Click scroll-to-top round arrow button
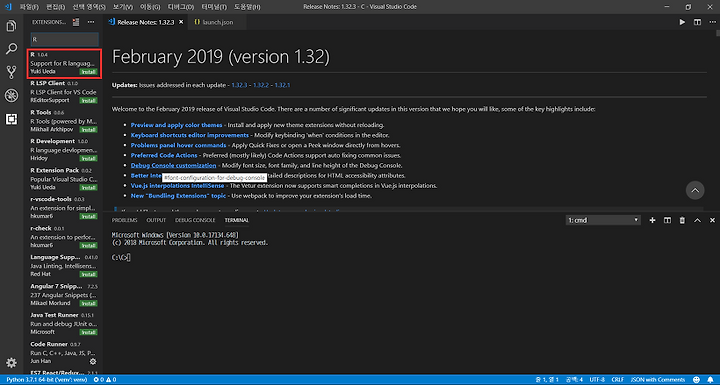The height and width of the screenshot is (385, 720). click(x=695, y=190)
